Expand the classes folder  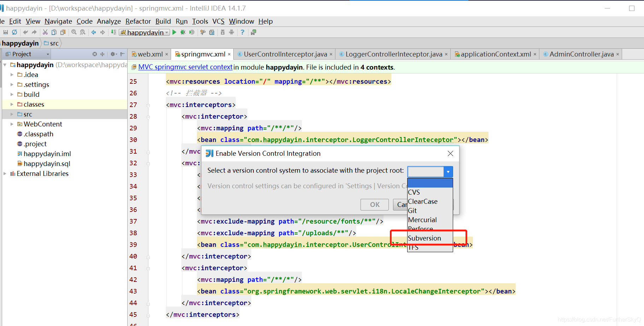tap(12, 105)
